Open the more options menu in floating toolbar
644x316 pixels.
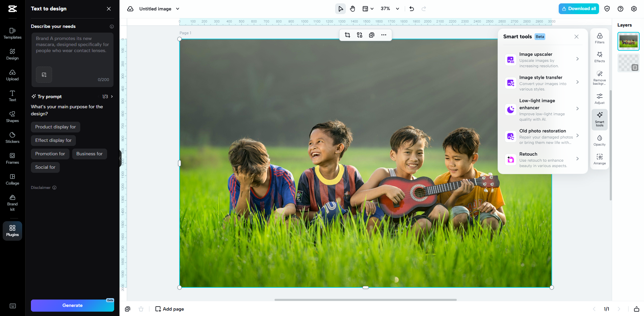coord(384,35)
